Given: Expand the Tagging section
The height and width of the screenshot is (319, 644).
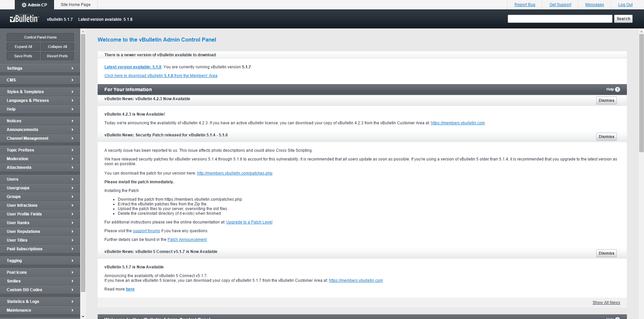Looking at the screenshot, I should (x=40, y=261).
